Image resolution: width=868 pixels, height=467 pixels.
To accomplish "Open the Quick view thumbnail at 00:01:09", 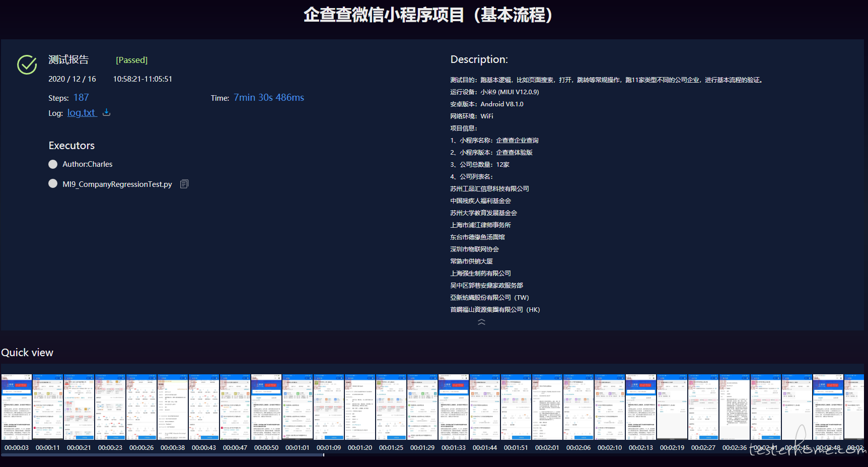I will pyautogui.click(x=329, y=407).
